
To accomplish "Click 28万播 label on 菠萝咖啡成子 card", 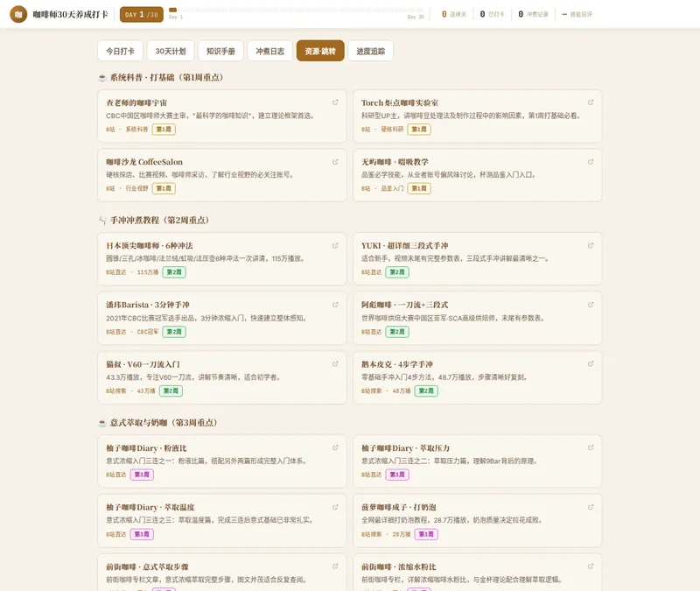I will [402, 534].
